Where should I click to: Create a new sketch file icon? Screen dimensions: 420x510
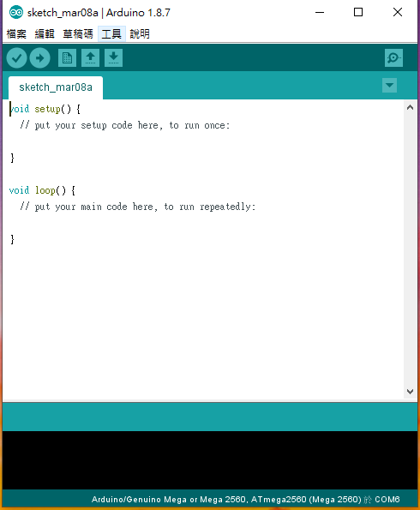point(68,58)
